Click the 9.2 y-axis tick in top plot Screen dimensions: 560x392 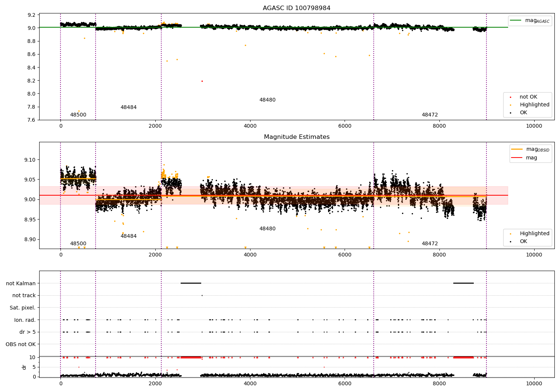tap(32, 15)
